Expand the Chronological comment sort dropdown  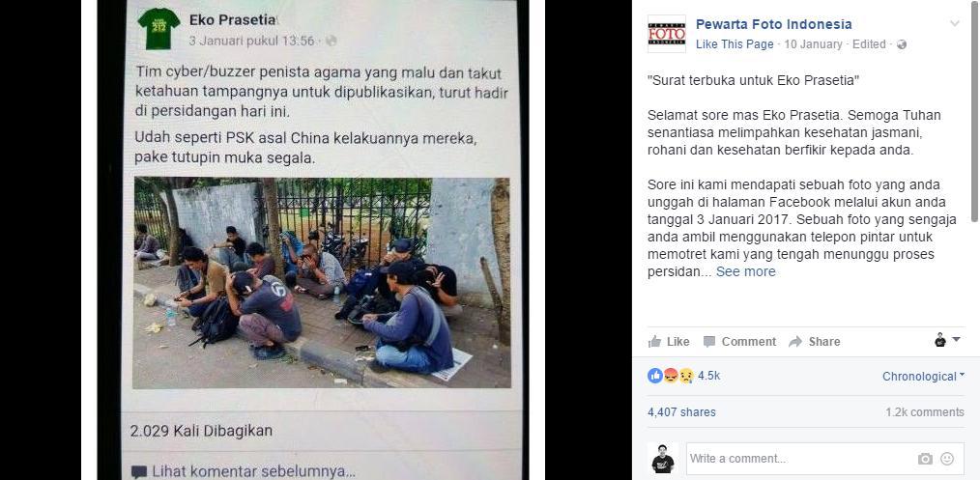tap(923, 377)
